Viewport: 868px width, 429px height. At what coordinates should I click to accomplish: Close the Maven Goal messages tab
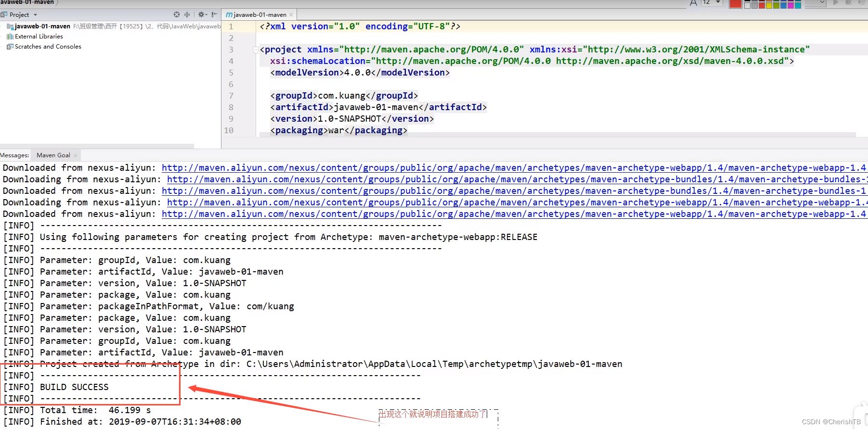tap(75, 155)
